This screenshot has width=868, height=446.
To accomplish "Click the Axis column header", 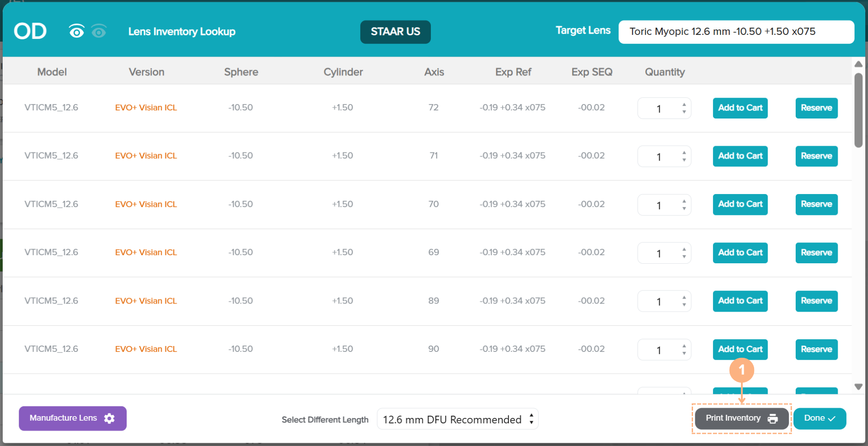I will (x=434, y=72).
